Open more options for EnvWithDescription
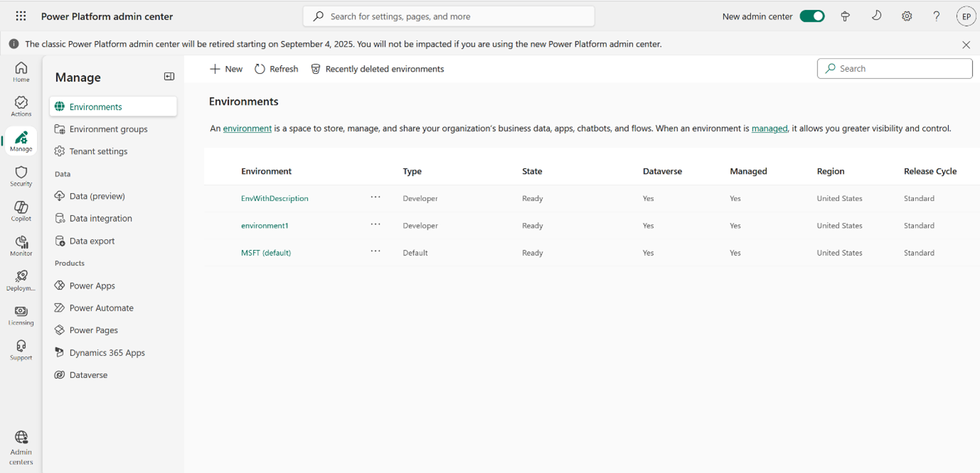This screenshot has height=473, width=980. pos(375,197)
